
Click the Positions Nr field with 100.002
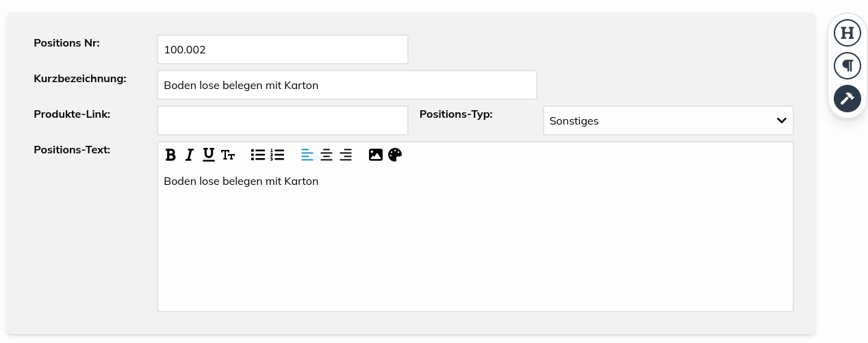[283, 49]
